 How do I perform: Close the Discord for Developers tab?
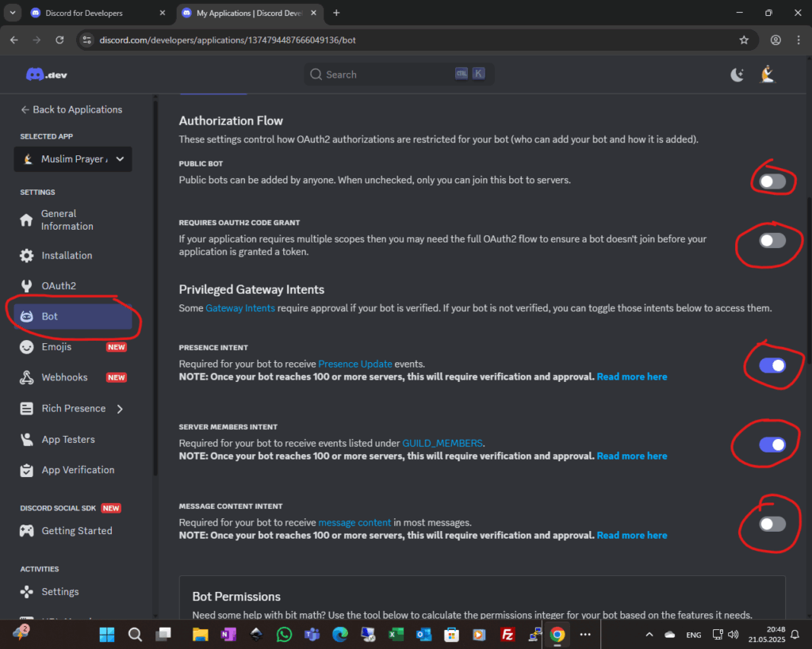[163, 13]
